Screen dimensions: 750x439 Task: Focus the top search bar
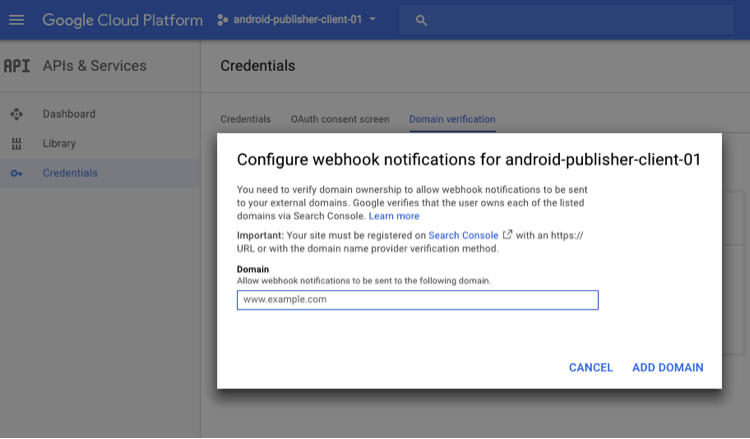(x=566, y=20)
